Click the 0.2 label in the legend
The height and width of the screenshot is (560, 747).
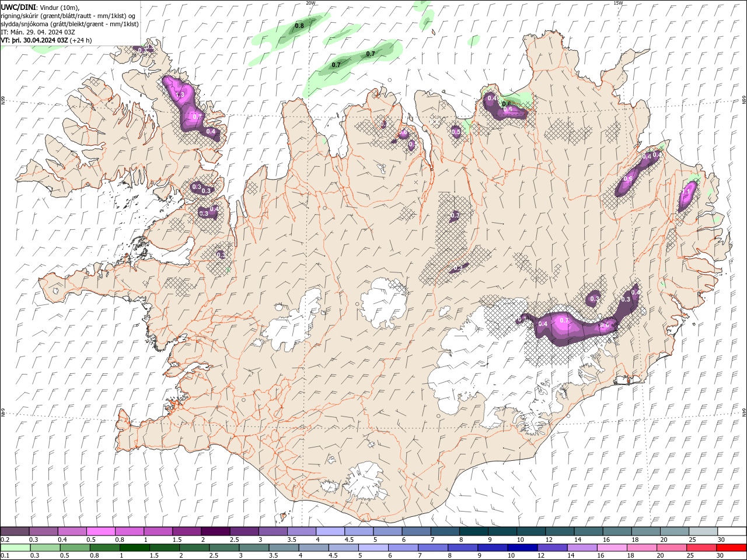[4, 540]
